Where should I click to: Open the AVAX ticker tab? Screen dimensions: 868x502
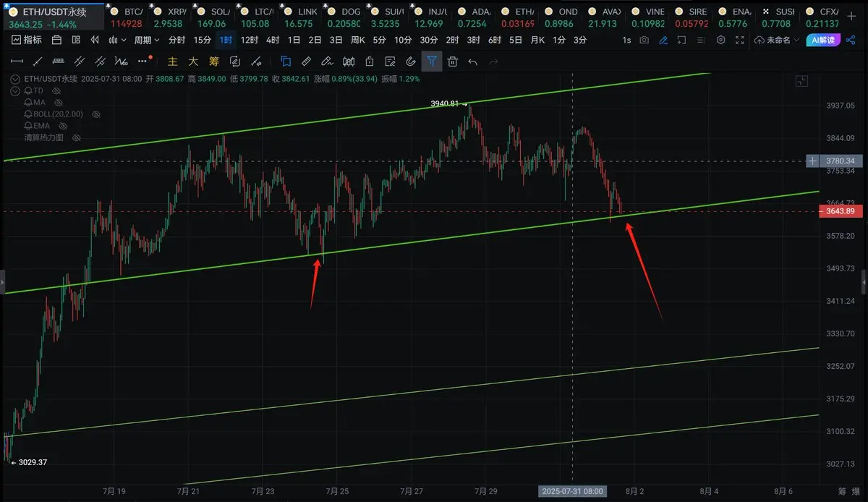click(x=604, y=17)
